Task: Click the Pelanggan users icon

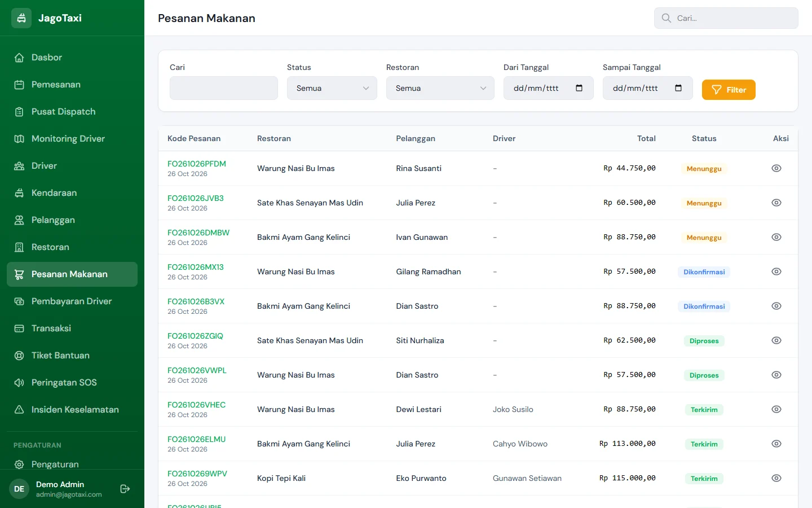Action: pos(19,220)
